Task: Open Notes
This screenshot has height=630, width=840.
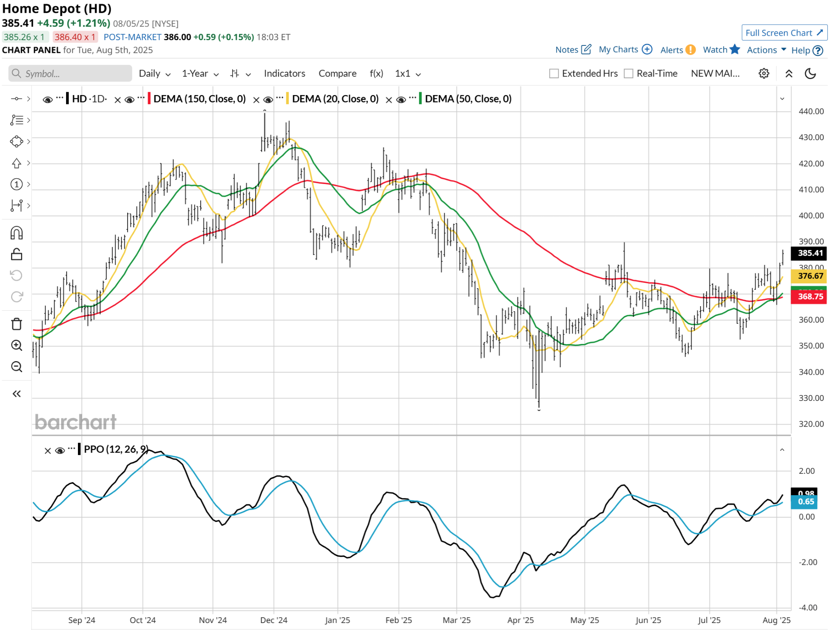Action: 573,50
